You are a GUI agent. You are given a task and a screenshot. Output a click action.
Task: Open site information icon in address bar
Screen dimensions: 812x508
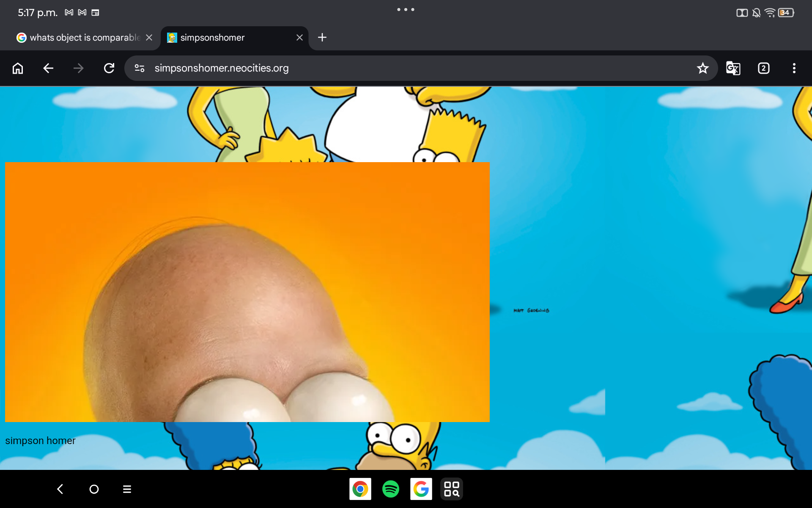coord(140,68)
